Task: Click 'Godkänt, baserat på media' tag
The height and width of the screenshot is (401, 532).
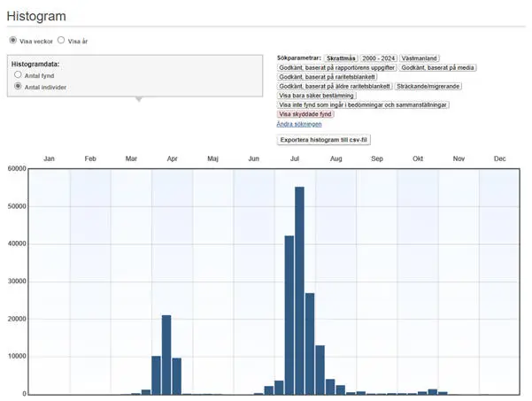Action: click(x=439, y=67)
